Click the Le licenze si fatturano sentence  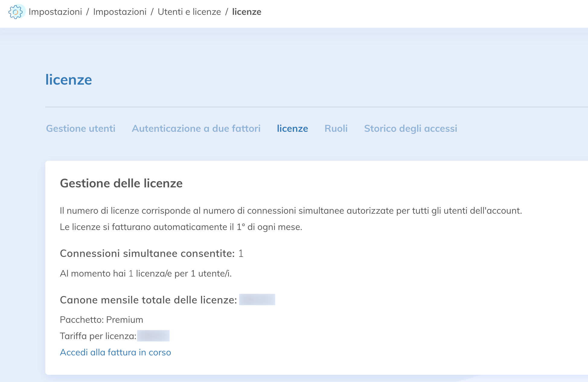(x=181, y=227)
